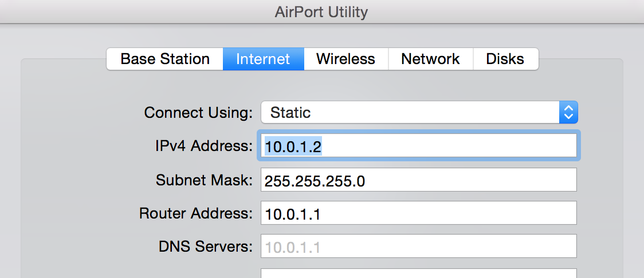Select the Internet tab
This screenshot has height=278, width=644.
(x=263, y=59)
